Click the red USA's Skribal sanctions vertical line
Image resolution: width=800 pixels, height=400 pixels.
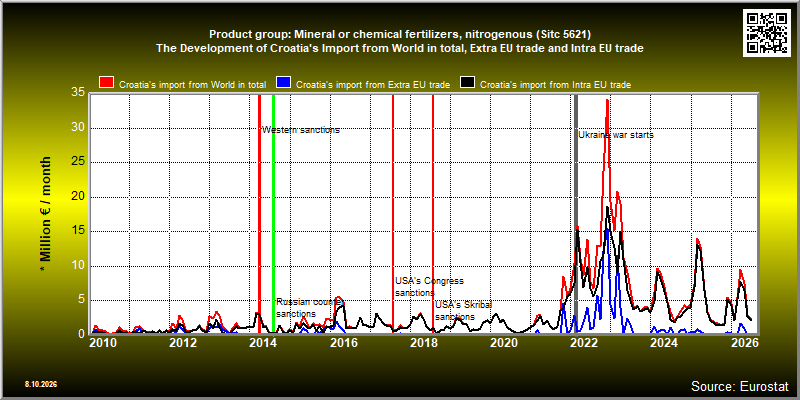(433, 214)
